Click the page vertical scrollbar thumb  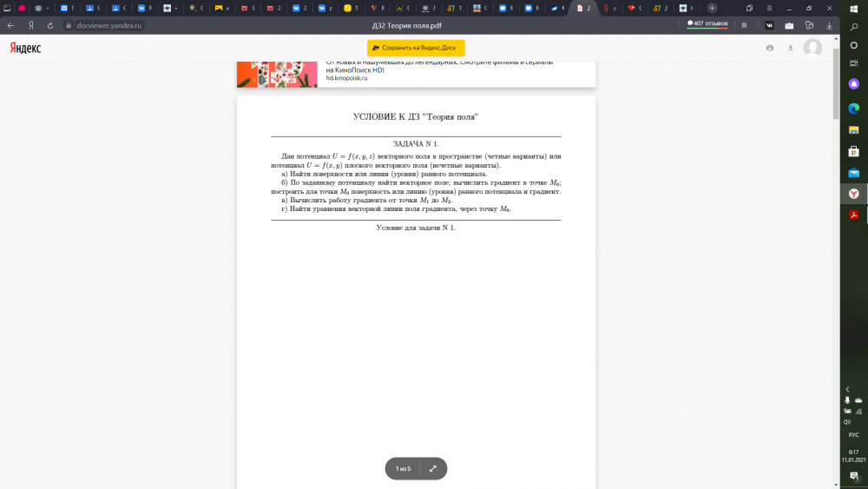836,83
